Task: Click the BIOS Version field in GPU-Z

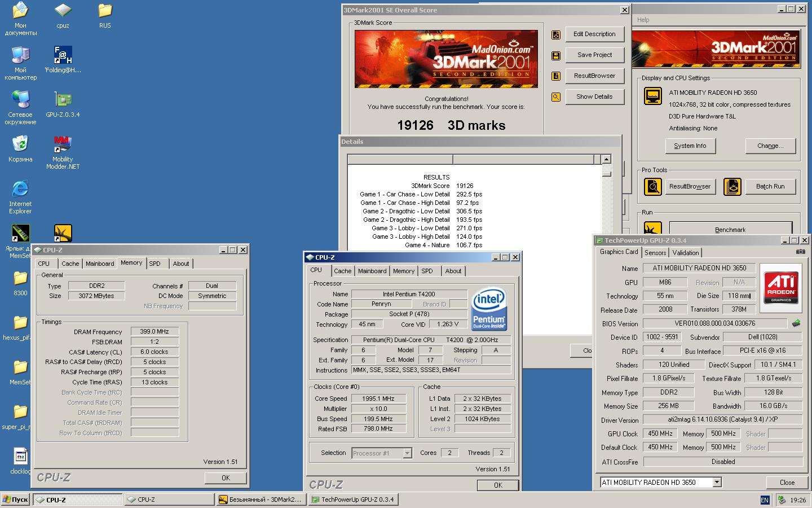Action: click(714, 323)
